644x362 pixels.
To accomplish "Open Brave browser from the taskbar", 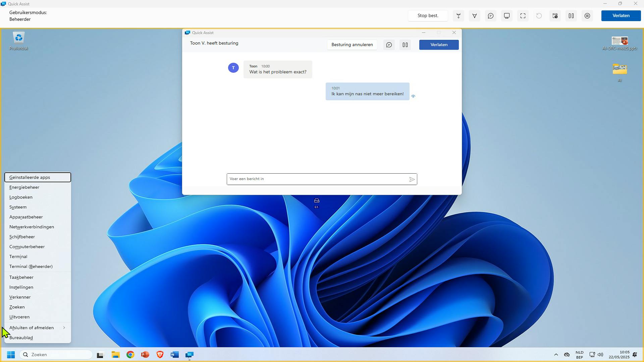I will 160,355.
